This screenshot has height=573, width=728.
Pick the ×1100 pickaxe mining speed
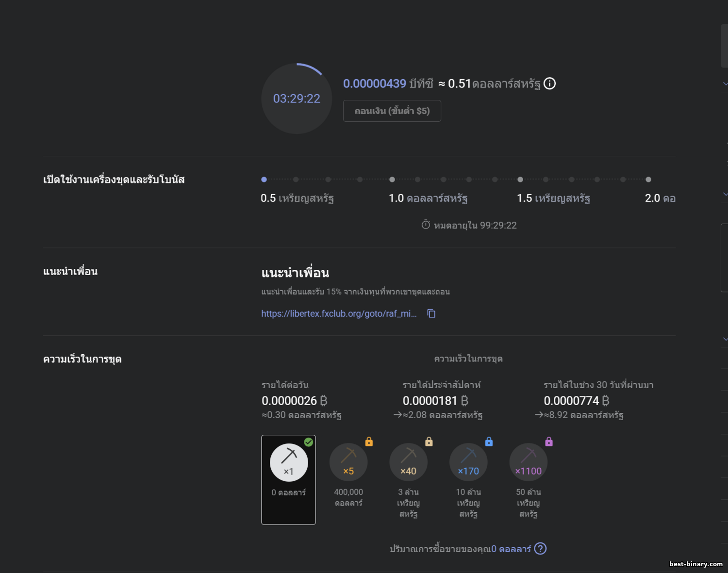(528, 462)
